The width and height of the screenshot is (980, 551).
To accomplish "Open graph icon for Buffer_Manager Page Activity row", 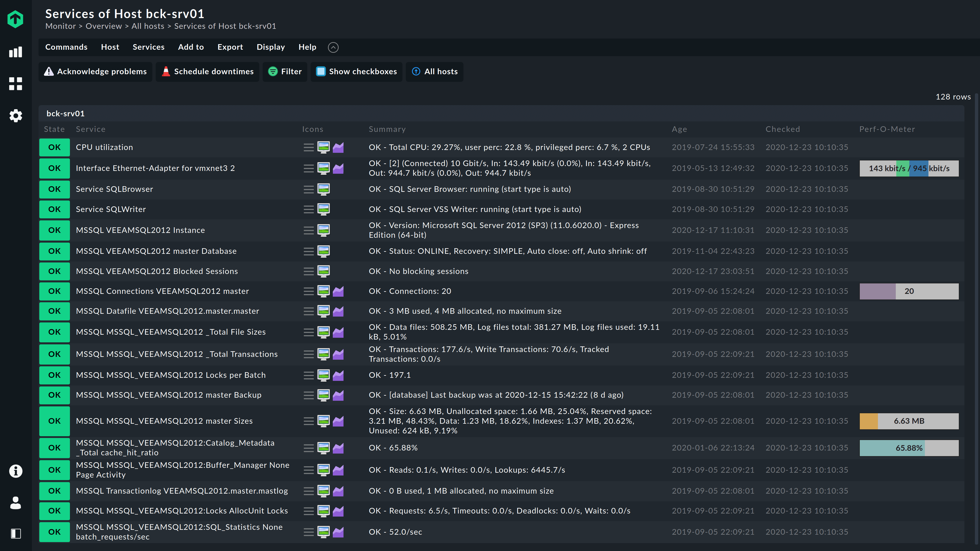I will coord(338,470).
